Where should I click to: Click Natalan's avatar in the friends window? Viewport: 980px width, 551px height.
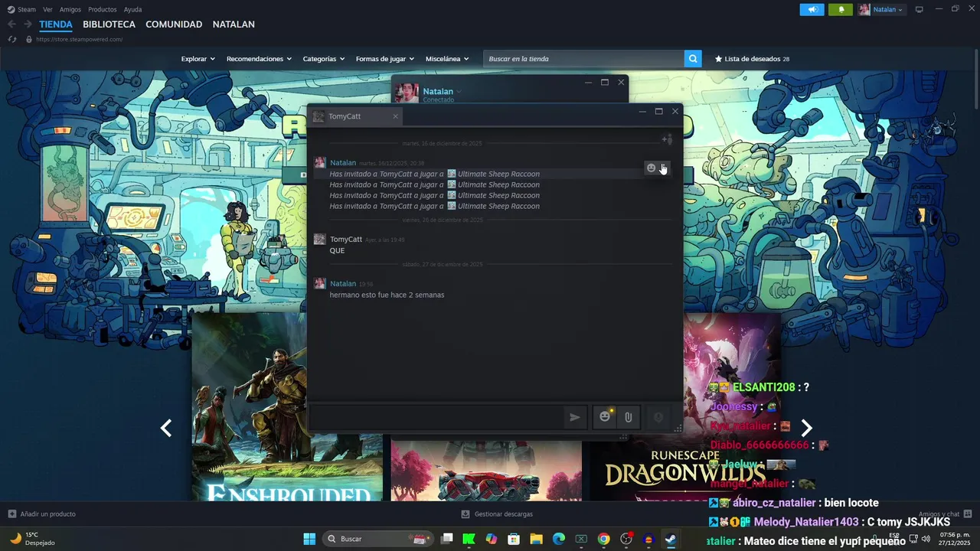tap(407, 92)
